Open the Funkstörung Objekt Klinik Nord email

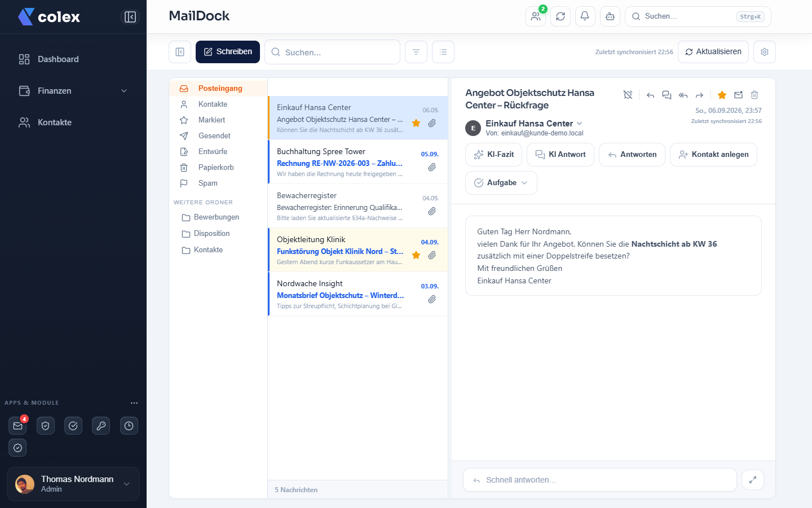coord(358,250)
